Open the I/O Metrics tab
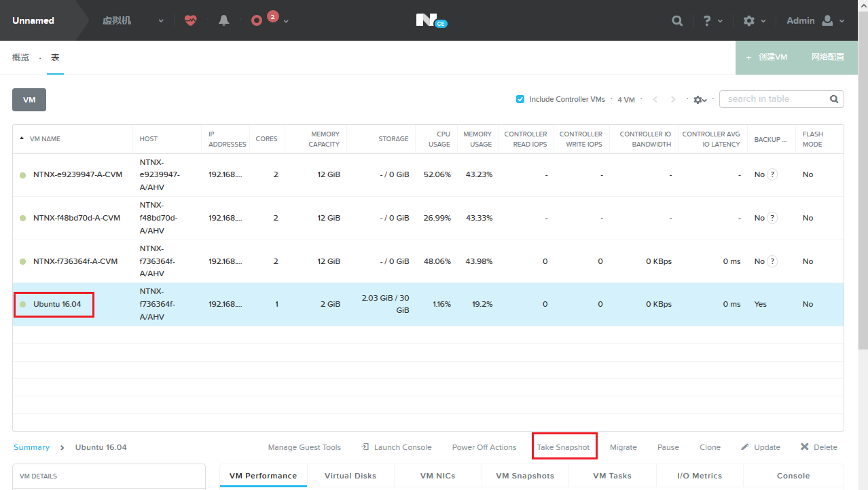 (x=700, y=476)
